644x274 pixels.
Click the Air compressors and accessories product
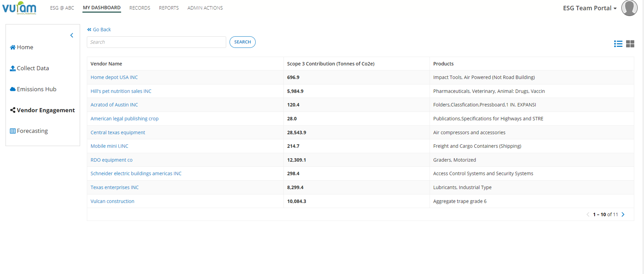click(469, 132)
